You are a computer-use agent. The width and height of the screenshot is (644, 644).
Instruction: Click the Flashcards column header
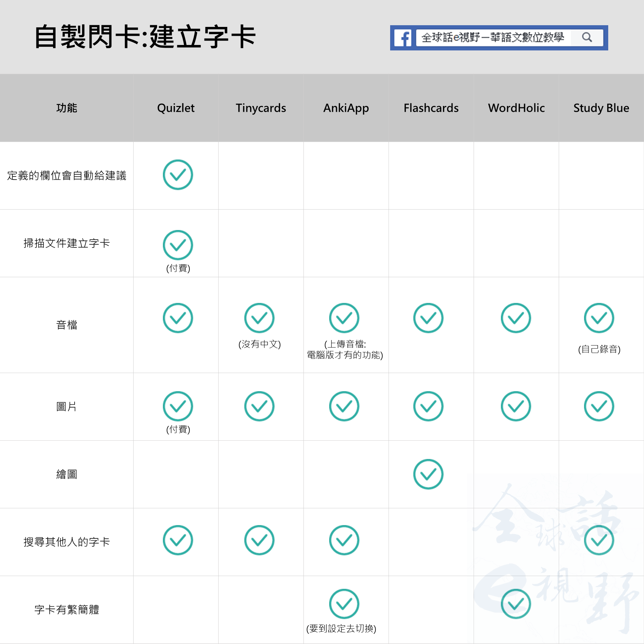pos(431,108)
